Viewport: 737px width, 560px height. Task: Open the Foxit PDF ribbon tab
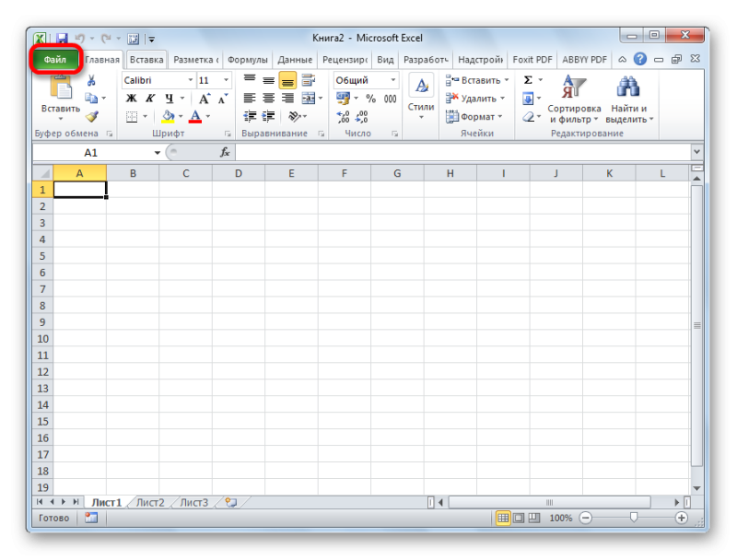point(532,60)
